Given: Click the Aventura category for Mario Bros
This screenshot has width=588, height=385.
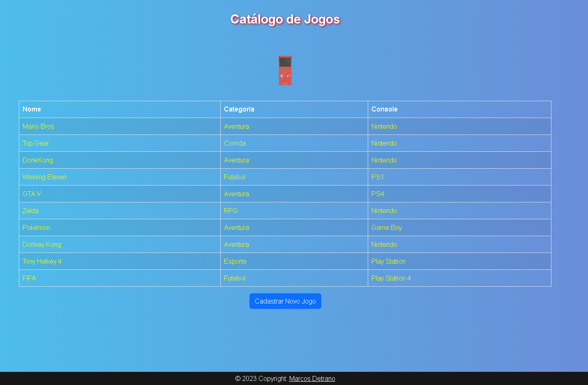Looking at the screenshot, I should coord(237,126).
